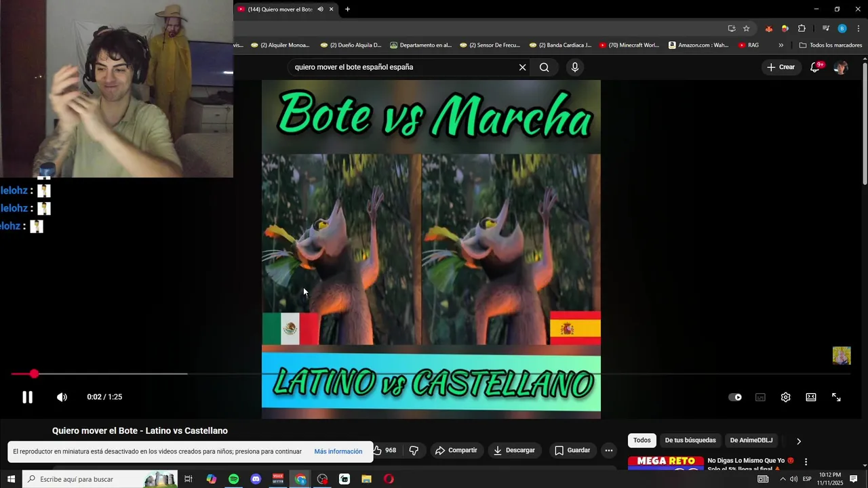Seek along the video progress bar
Screen dimensions: 868x488
pos(430,373)
